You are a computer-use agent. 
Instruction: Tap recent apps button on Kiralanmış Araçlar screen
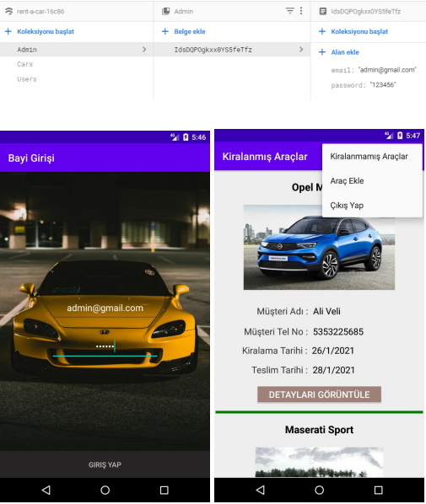point(379,490)
